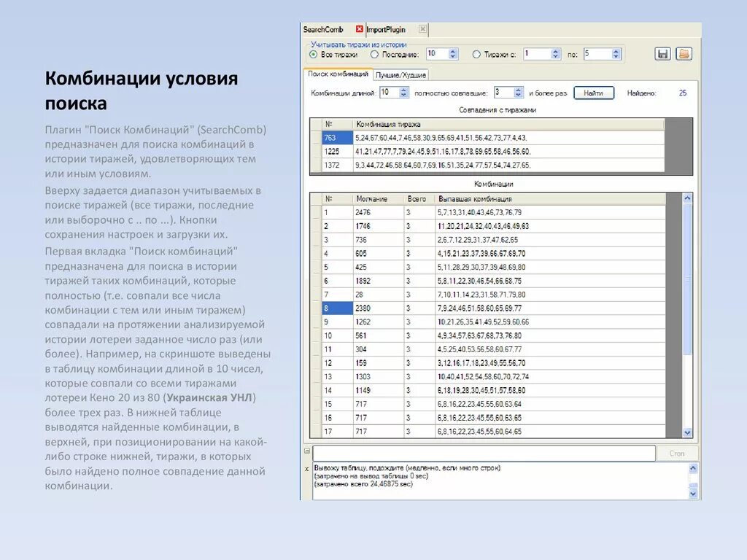Screen dimensions: 747x560
Task: Close the SearchComb tab with red X
Action: tap(359, 29)
